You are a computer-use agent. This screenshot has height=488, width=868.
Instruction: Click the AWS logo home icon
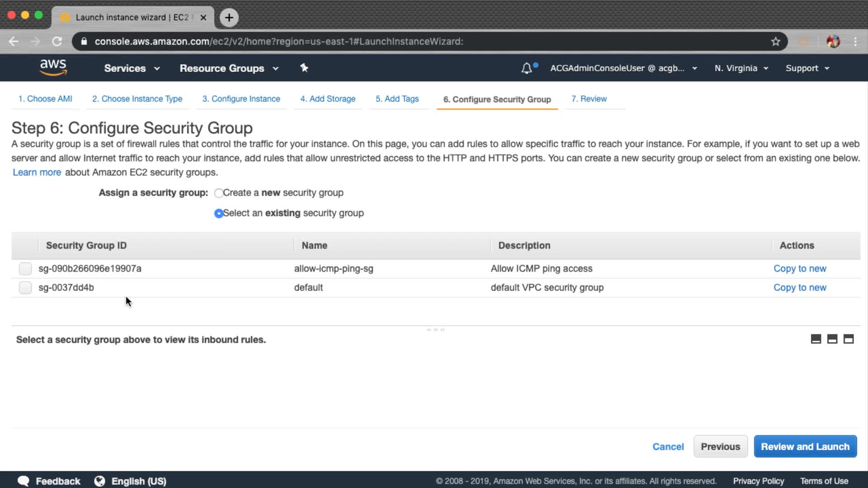53,68
